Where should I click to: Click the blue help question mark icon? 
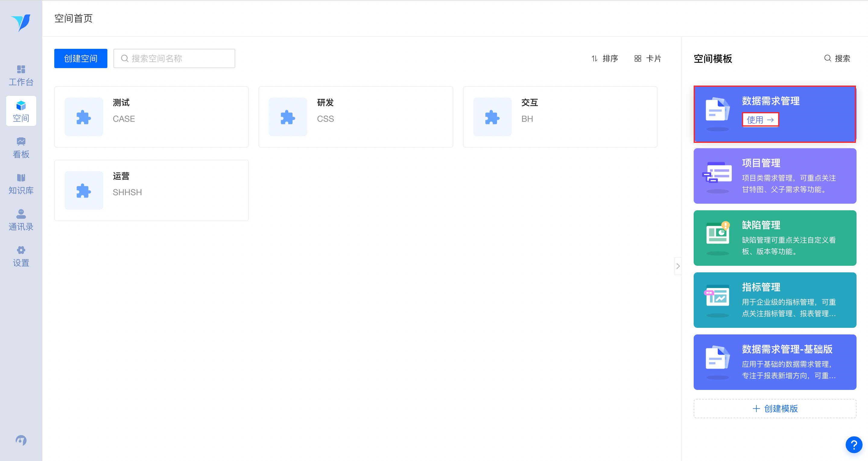click(x=854, y=445)
